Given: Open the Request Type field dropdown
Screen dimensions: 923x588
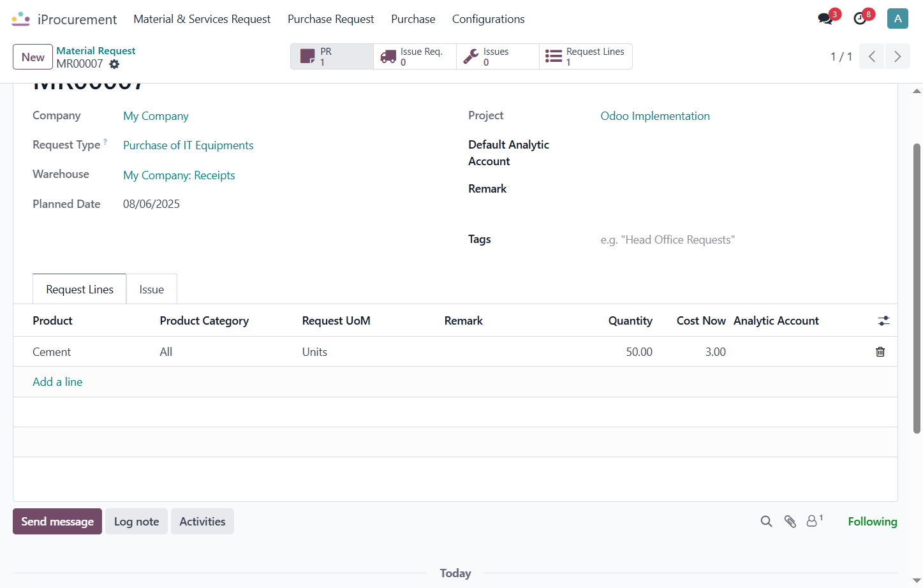Looking at the screenshot, I should [x=188, y=145].
